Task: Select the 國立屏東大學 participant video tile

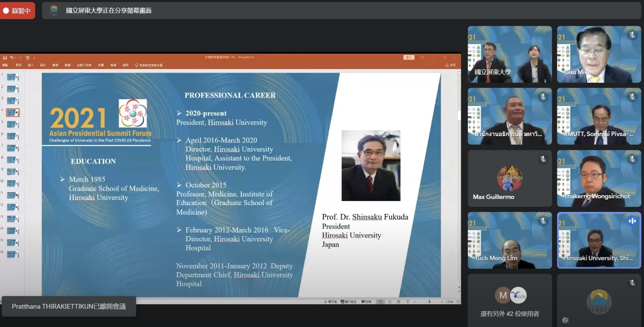Action: click(510, 54)
